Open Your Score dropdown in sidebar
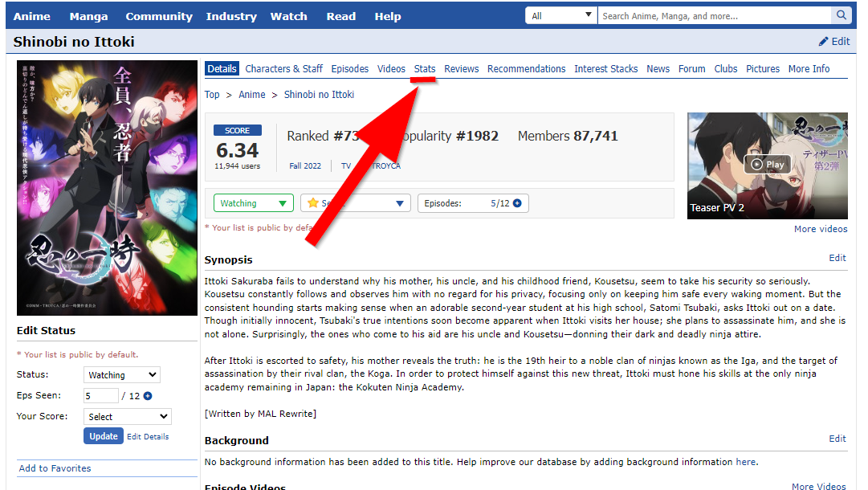Viewport: 868px width, 490px height. 128,417
